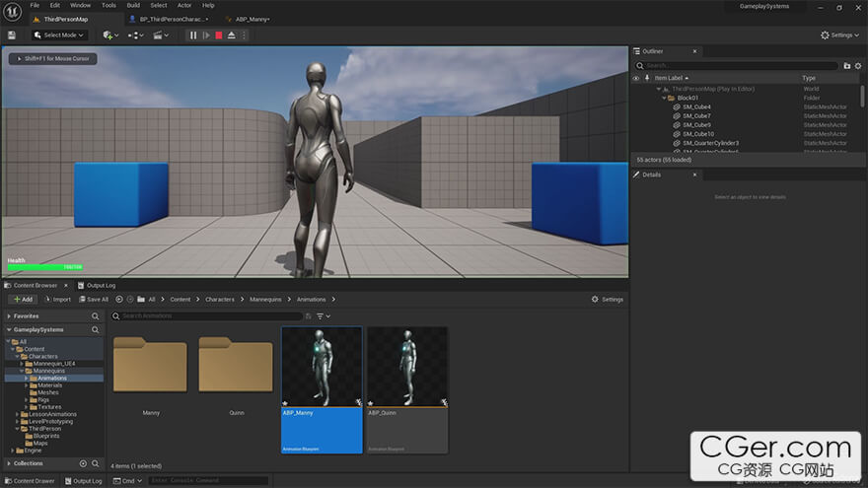Switch to the ABP_Manny tab
The height and width of the screenshot is (488, 868).
pyautogui.click(x=253, y=19)
